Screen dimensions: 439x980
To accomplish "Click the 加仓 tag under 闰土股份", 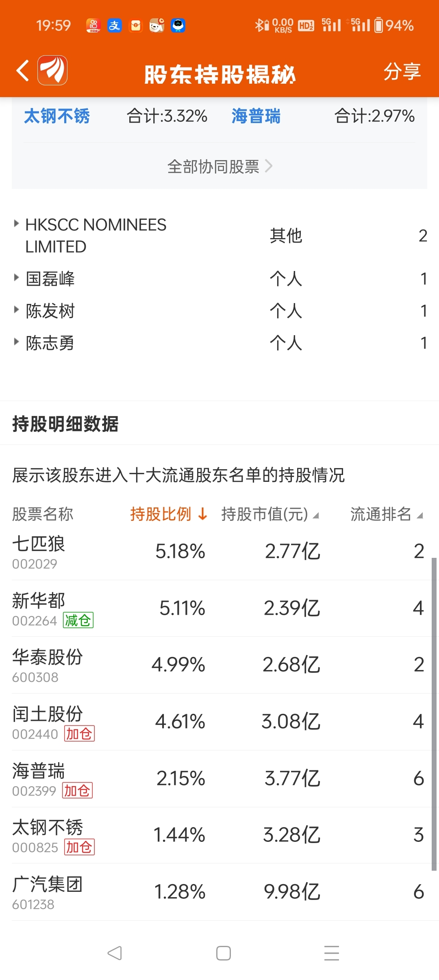I will coord(79,733).
